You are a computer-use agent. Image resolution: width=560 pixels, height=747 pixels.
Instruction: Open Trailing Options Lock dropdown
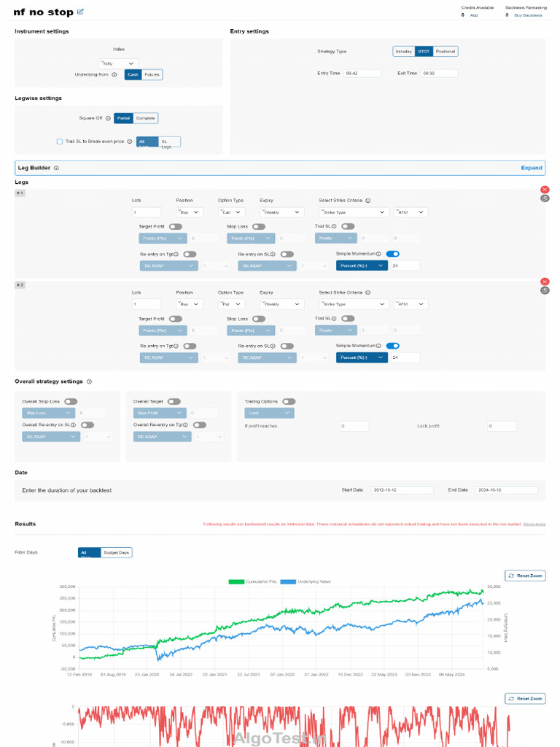coord(269,413)
